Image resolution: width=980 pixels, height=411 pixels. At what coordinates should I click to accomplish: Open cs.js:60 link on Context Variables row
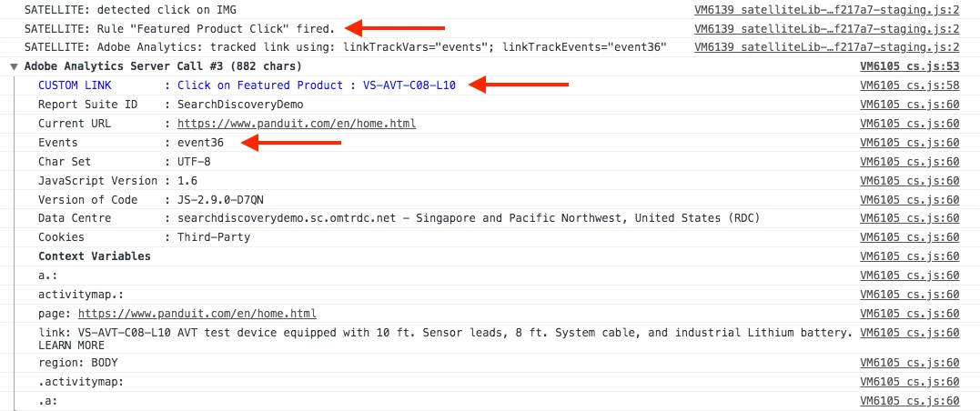point(909,256)
